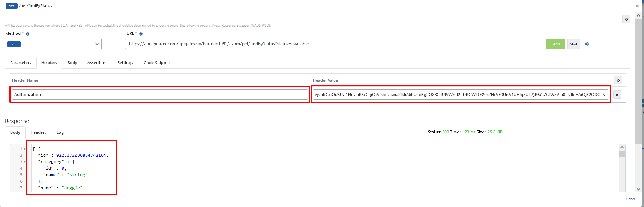This screenshot has height=207, width=644.
Task: Open the Assertions tab
Action: (97, 63)
